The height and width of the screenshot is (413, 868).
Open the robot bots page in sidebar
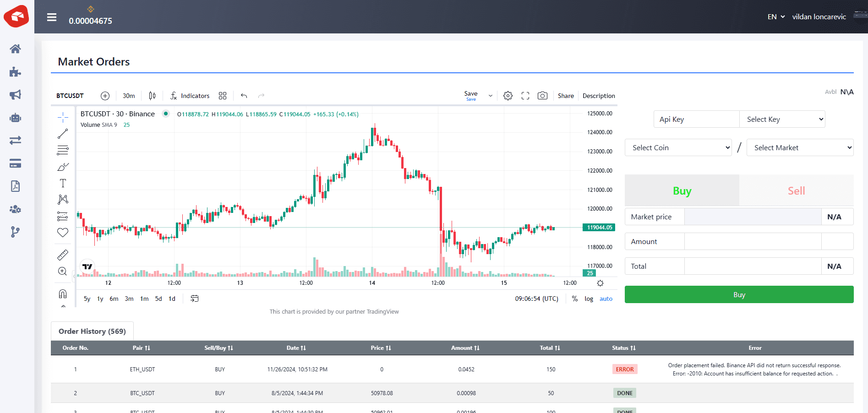16,118
